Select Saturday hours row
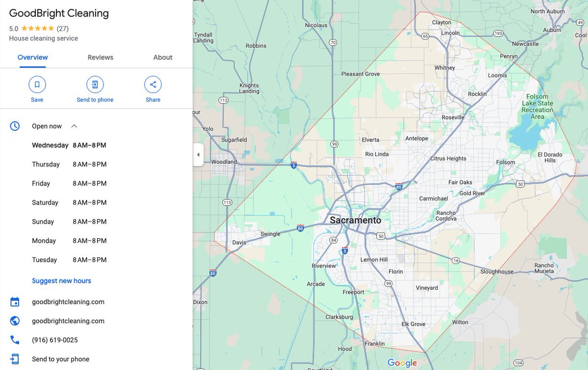588x370 pixels. (69, 203)
